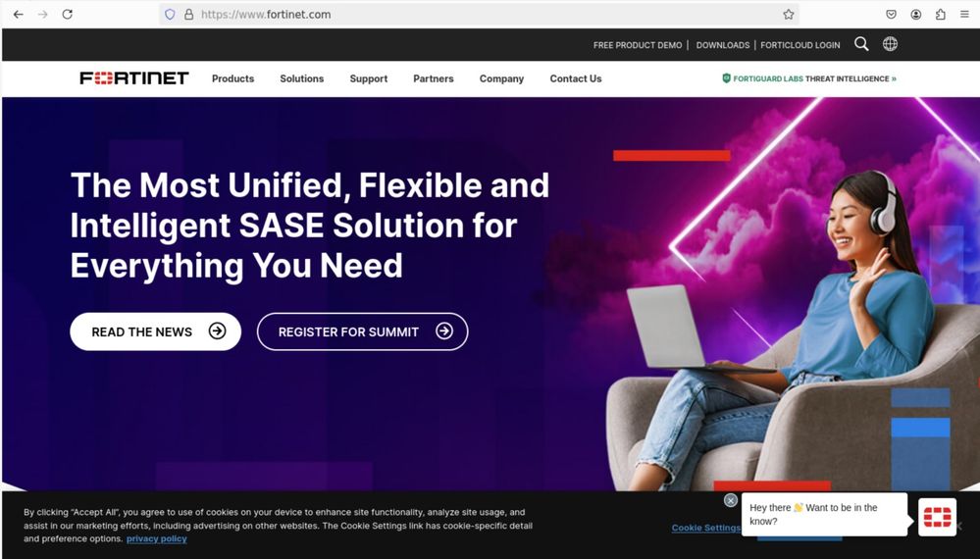Open the site search magnifier icon
Screen dimensions: 980x559
tap(861, 44)
